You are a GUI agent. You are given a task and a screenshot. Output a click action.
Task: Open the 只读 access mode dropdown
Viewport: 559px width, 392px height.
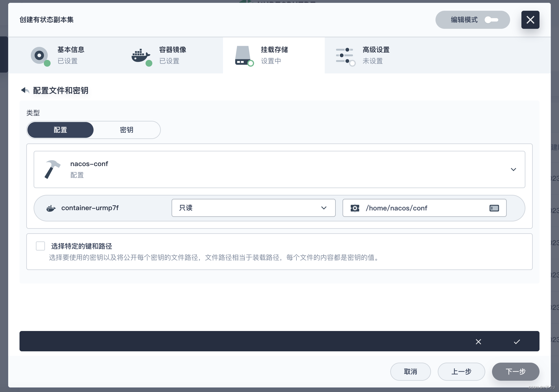pyautogui.click(x=253, y=208)
